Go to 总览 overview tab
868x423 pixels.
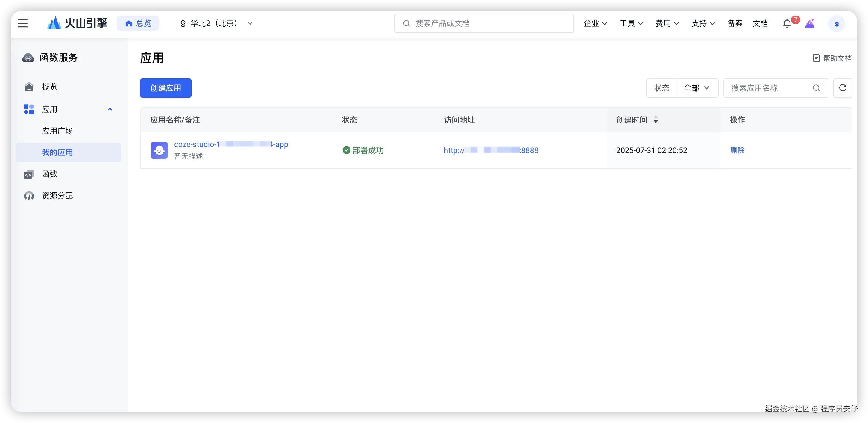click(138, 23)
